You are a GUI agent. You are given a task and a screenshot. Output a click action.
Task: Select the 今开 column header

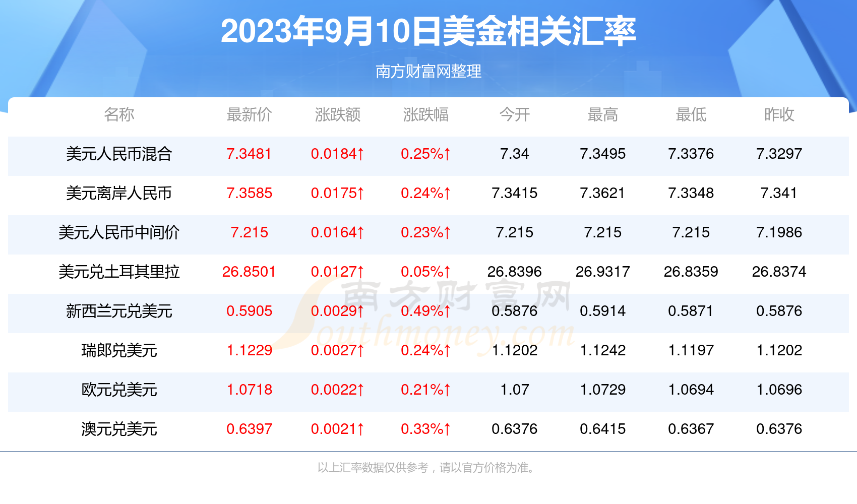(515, 114)
